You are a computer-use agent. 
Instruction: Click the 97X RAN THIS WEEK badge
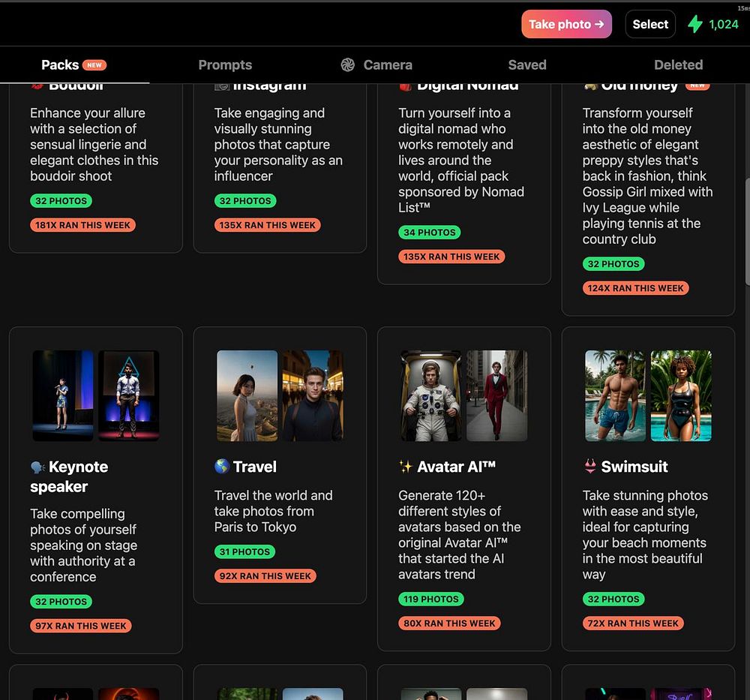tap(81, 626)
